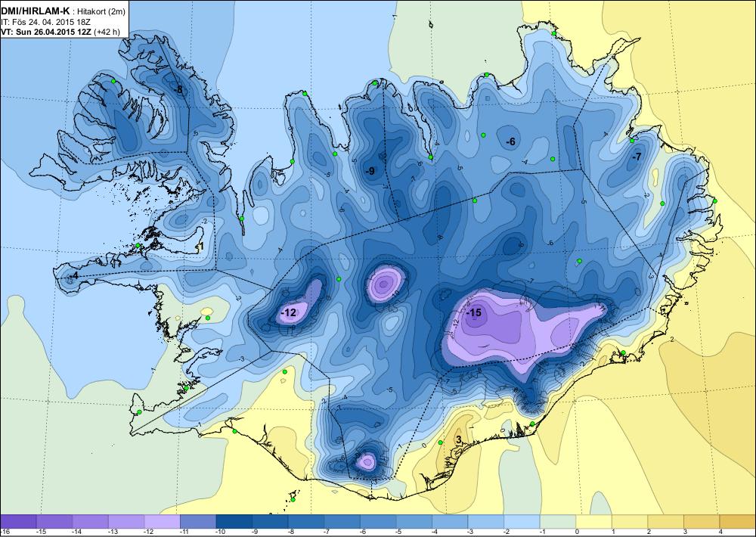Pick the legend swatch labeled 4
Screen dimensions: 756x537
pyautogui.click(x=738, y=522)
